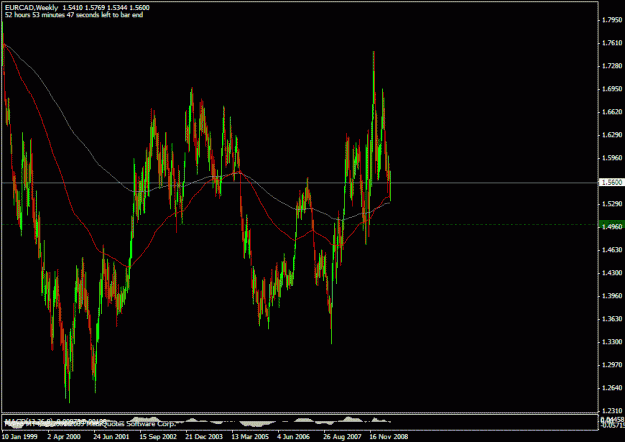Click the 1.7280 price axis label
The width and height of the screenshot is (625, 442).
tap(613, 66)
